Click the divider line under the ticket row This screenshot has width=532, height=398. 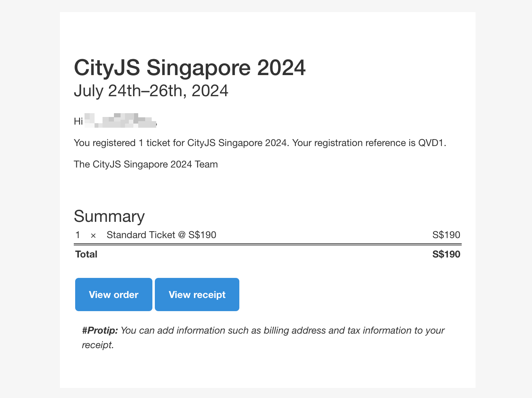(x=267, y=244)
